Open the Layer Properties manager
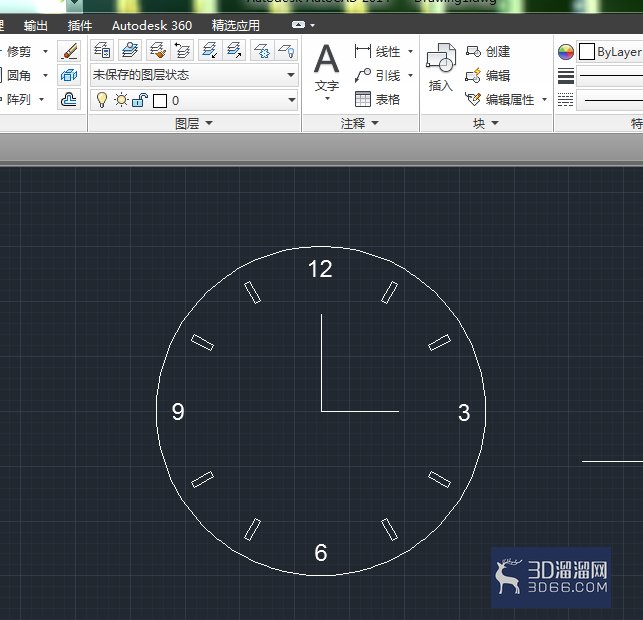Screen dimensions: 643x620 pyautogui.click(x=102, y=51)
